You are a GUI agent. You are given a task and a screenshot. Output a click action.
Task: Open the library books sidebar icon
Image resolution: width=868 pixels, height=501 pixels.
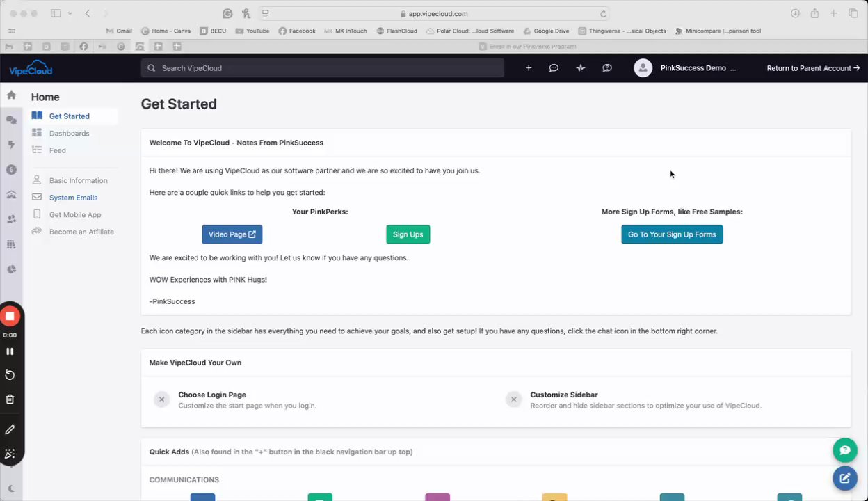[x=11, y=244]
